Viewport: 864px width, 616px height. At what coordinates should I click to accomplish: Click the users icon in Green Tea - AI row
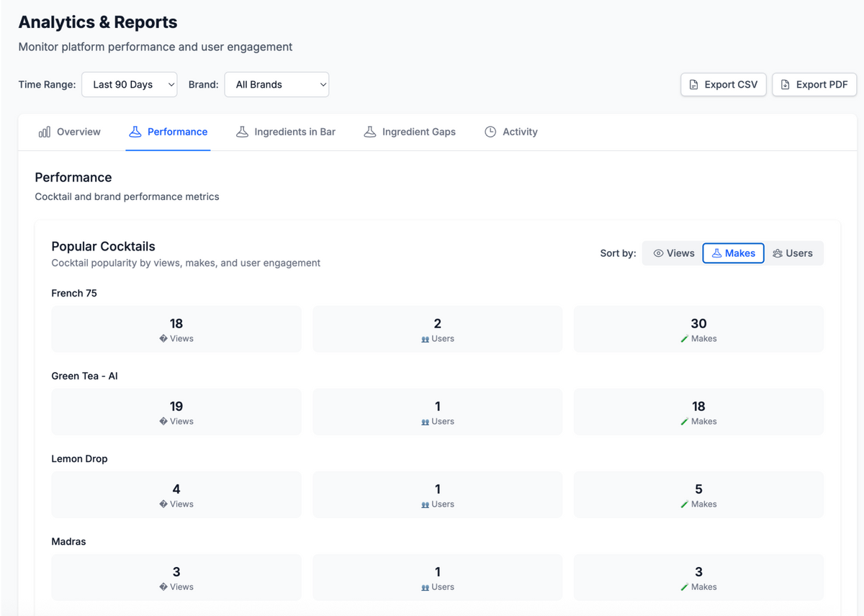[425, 422]
